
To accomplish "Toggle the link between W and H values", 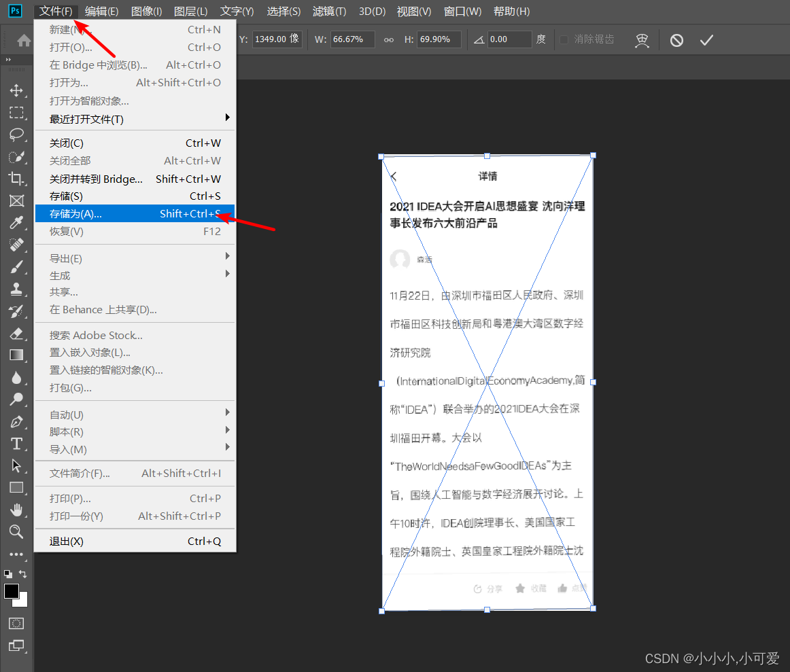I will (x=388, y=39).
